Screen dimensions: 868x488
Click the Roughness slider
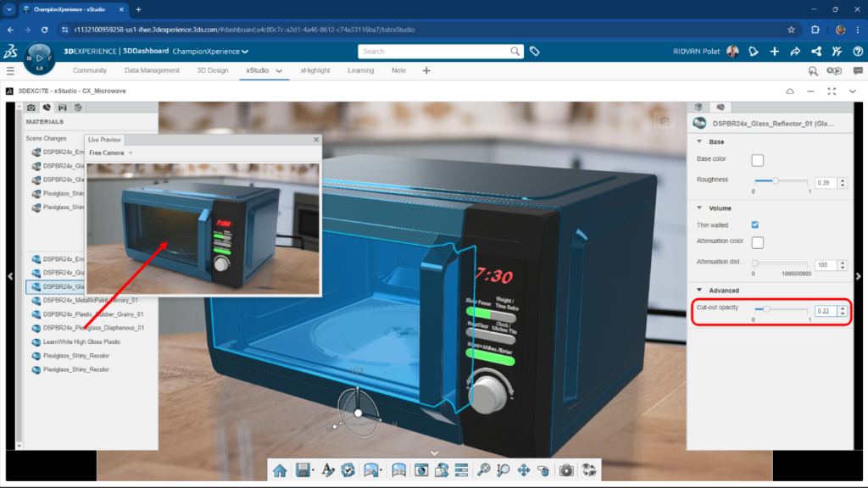click(x=781, y=181)
